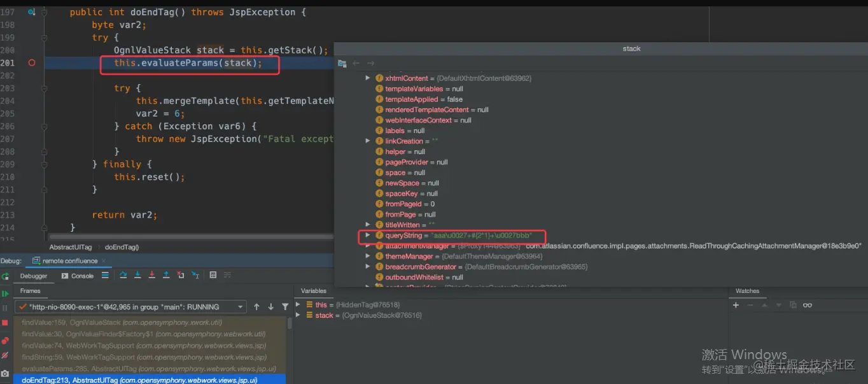Select frame findValue:74, WebWorkTagSupport

(150, 346)
